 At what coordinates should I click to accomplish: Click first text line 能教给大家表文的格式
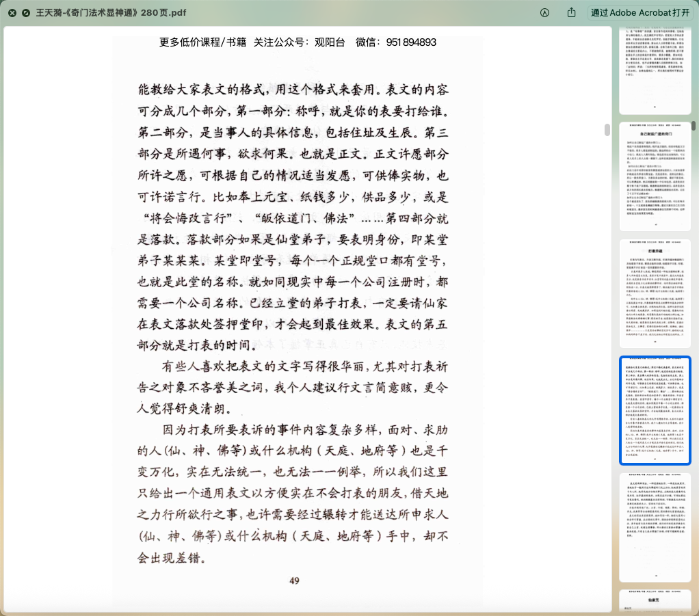click(293, 90)
